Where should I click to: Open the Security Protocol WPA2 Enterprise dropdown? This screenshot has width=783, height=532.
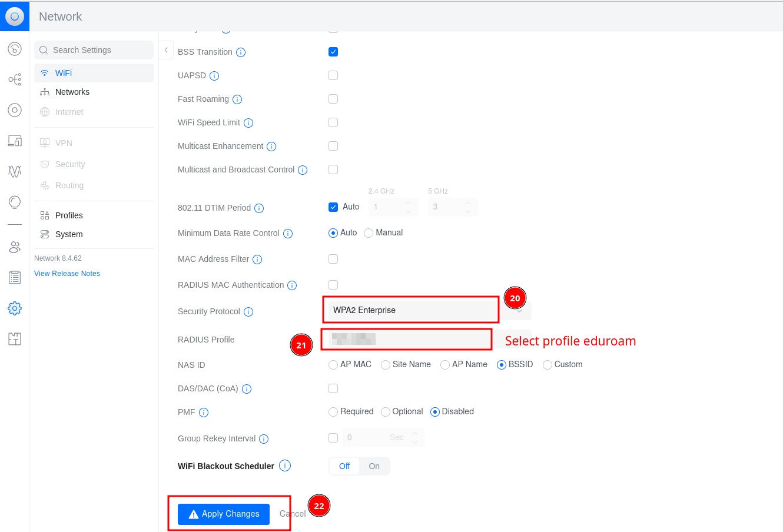pos(430,310)
